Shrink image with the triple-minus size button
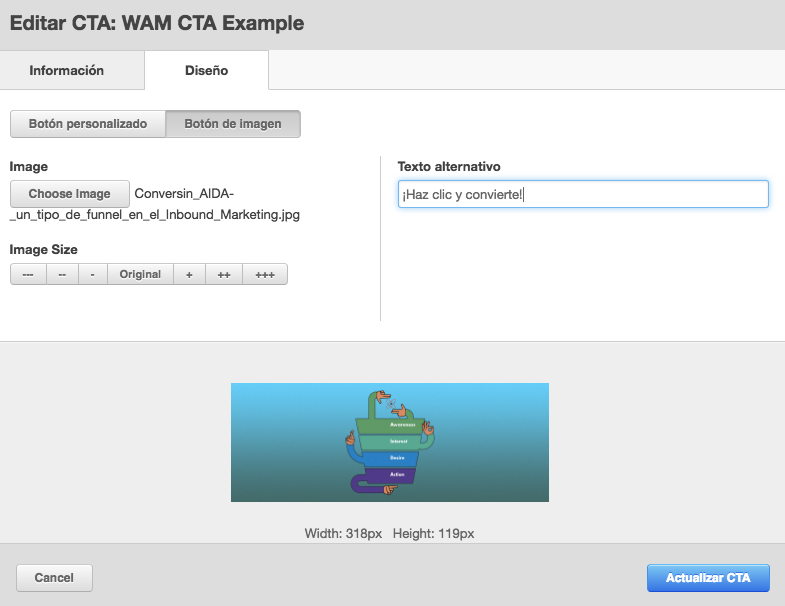 point(28,274)
